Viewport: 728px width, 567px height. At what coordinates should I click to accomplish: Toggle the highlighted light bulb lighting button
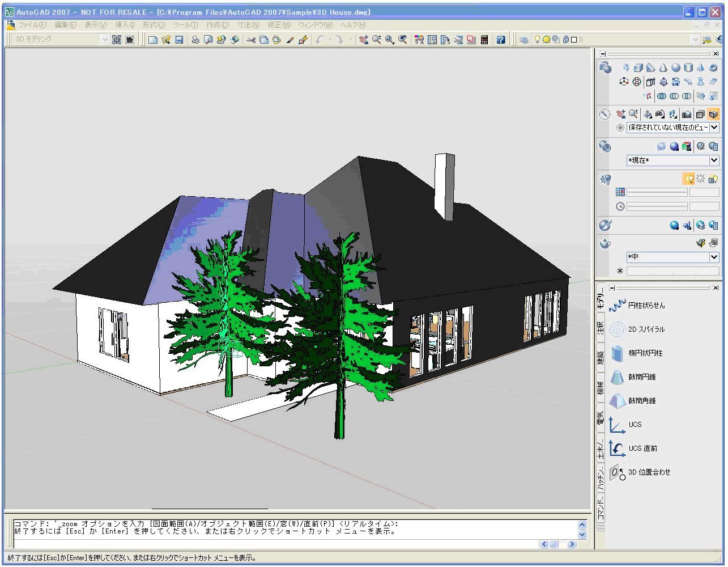point(688,179)
